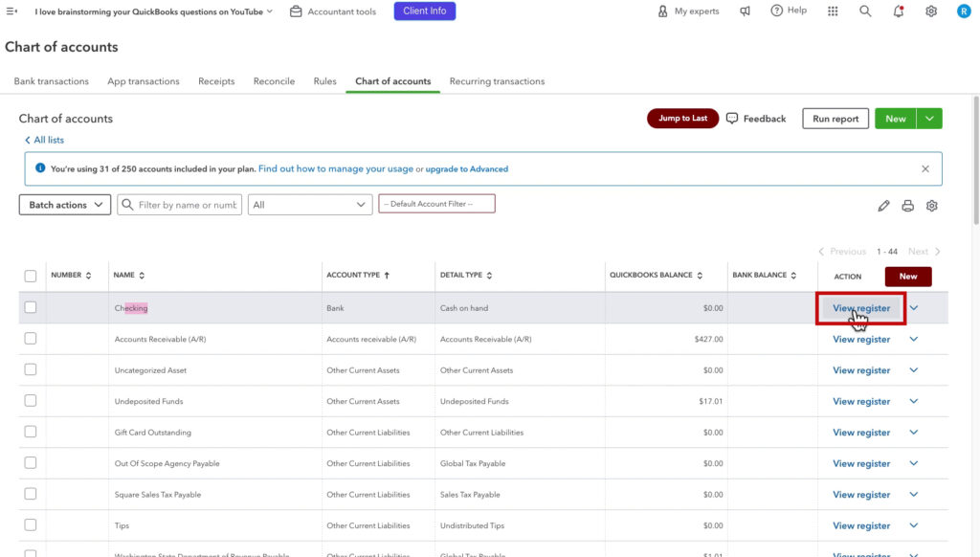Open table settings gear icon
This screenshot has width=980, height=557.
pyautogui.click(x=931, y=205)
